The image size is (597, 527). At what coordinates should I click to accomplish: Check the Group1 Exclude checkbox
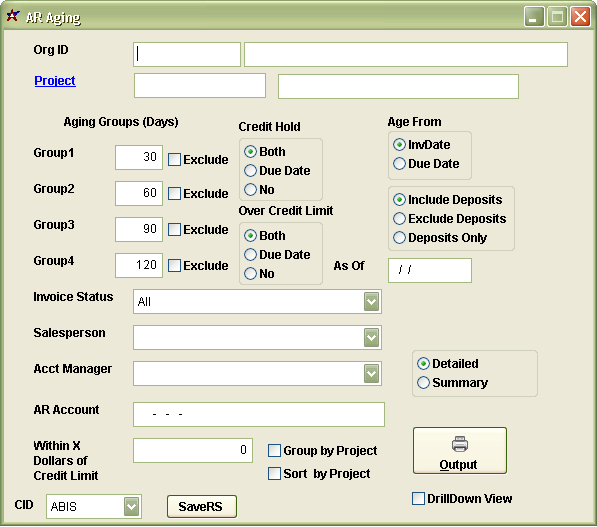174,159
